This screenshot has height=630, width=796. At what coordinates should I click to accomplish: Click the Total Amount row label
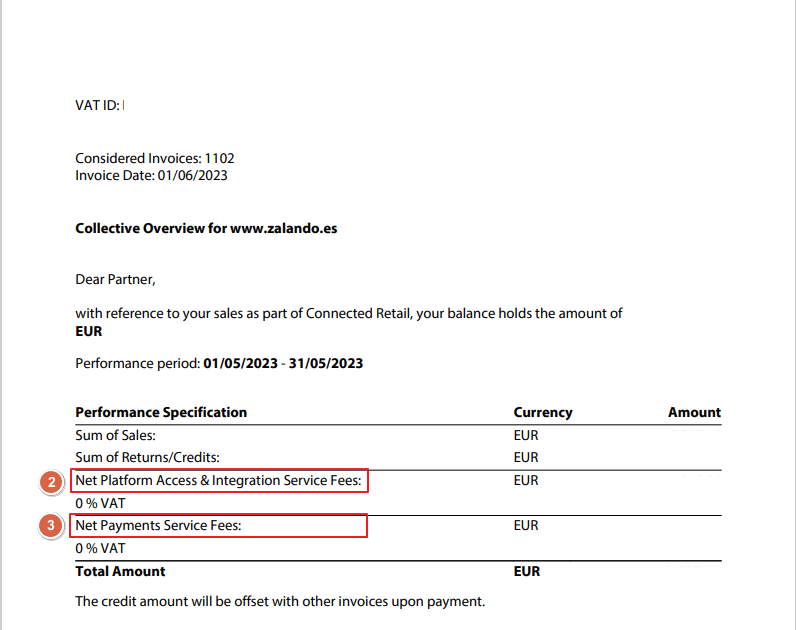pyautogui.click(x=121, y=571)
